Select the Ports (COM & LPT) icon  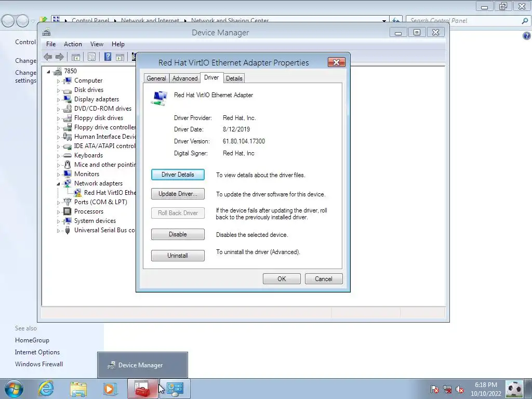click(x=68, y=202)
